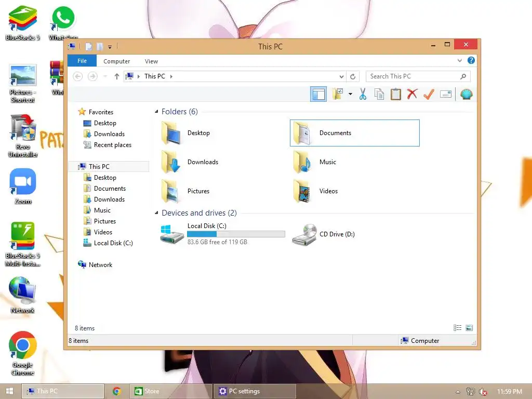Click the Forward navigation arrow
This screenshot has height=399, width=532.
coord(92,76)
